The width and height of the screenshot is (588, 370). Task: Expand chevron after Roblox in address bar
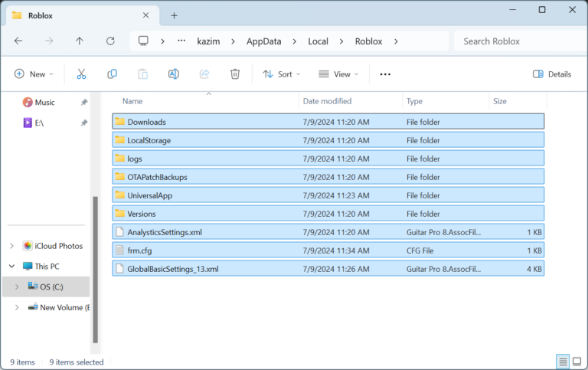coord(396,41)
